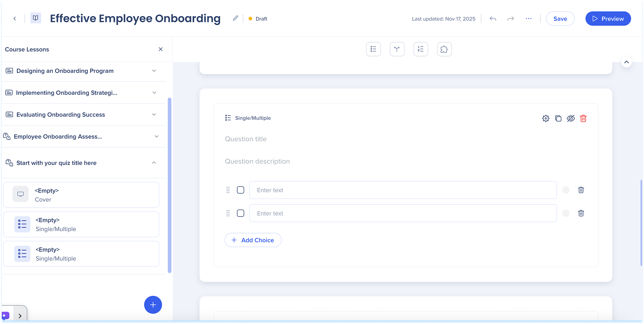Click the undo arrow icon
The width and height of the screenshot is (644, 324).
493,19
